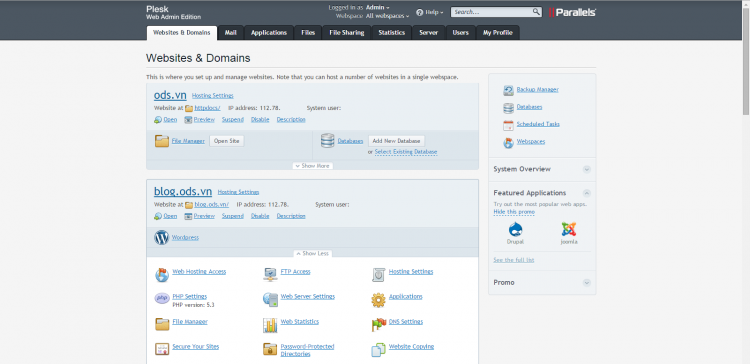Click the Wordpress text link

(185, 238)
